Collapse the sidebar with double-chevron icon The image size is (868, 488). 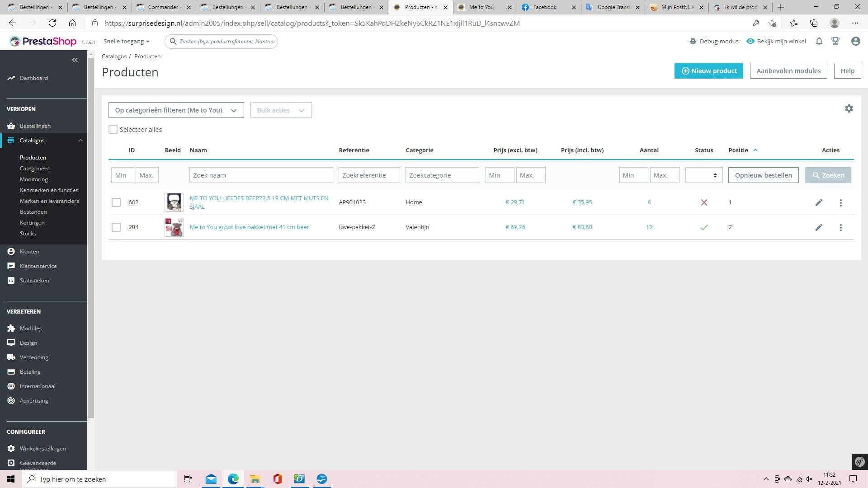tap(75, 60)
